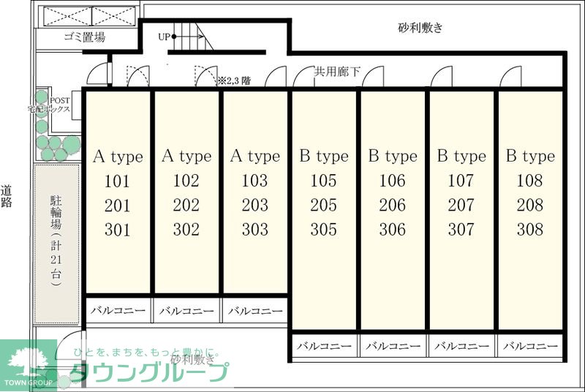Select the バルコニー label below unit 308
Image resolution: width=585 pixels, height=392 pixels.
(530, 346)
